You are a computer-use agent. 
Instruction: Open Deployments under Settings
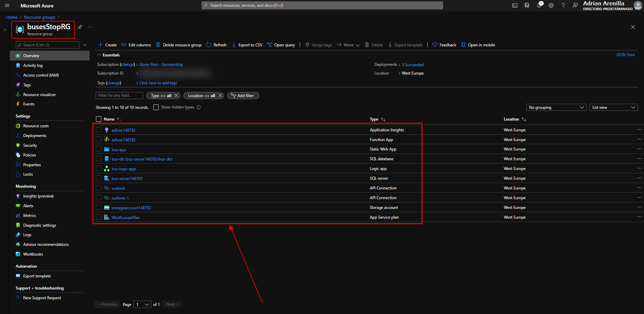click(x=35, y=136)
